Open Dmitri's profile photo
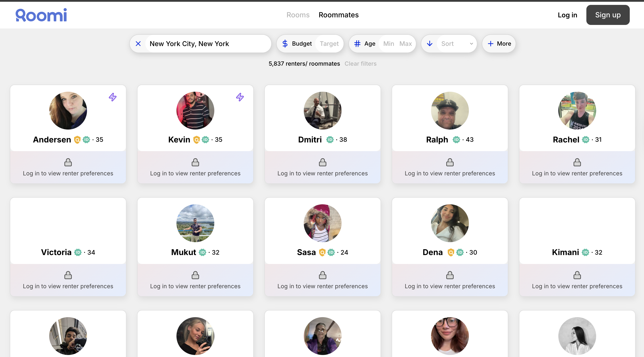 point(322,110)
